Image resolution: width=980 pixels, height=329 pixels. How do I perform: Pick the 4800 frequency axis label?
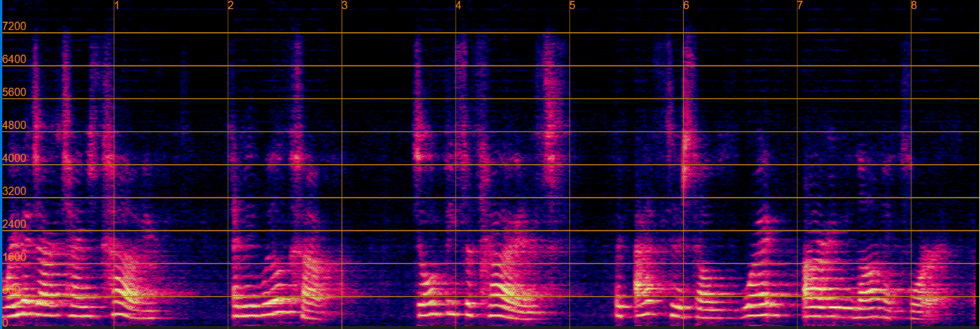point(15,125)
